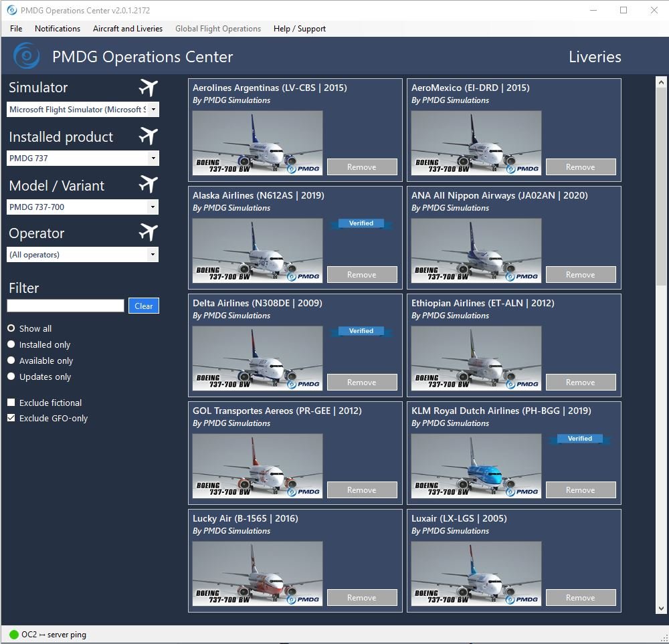Click the Verified badge on KLM livery
The width and height of the screenshot is (669, 644).
580,439
